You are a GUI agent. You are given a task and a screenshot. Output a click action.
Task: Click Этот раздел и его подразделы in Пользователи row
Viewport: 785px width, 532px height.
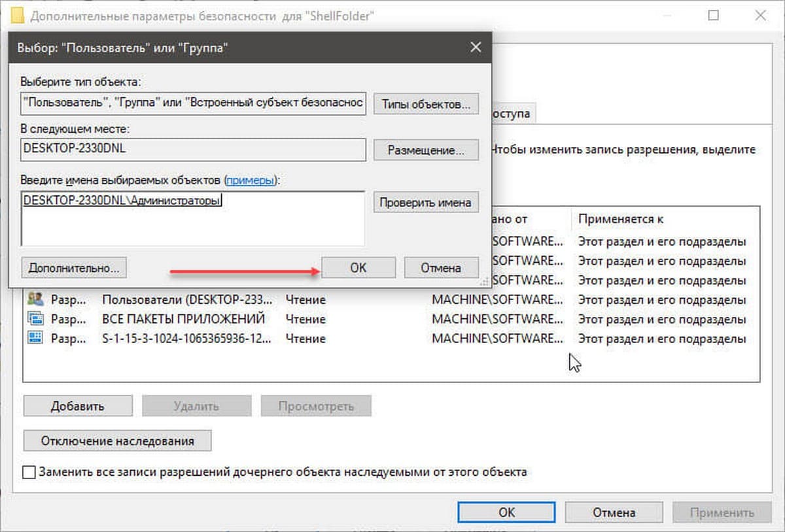coord(662,300)
